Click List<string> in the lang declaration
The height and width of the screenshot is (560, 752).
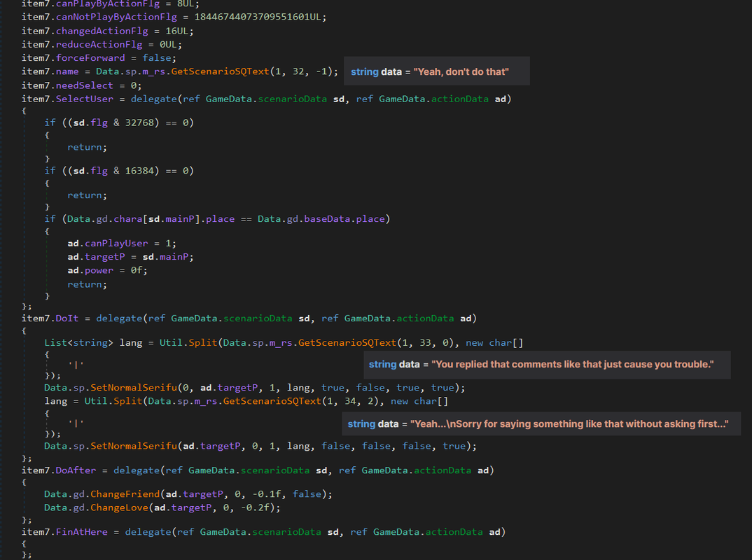click(x=78, y=343)
